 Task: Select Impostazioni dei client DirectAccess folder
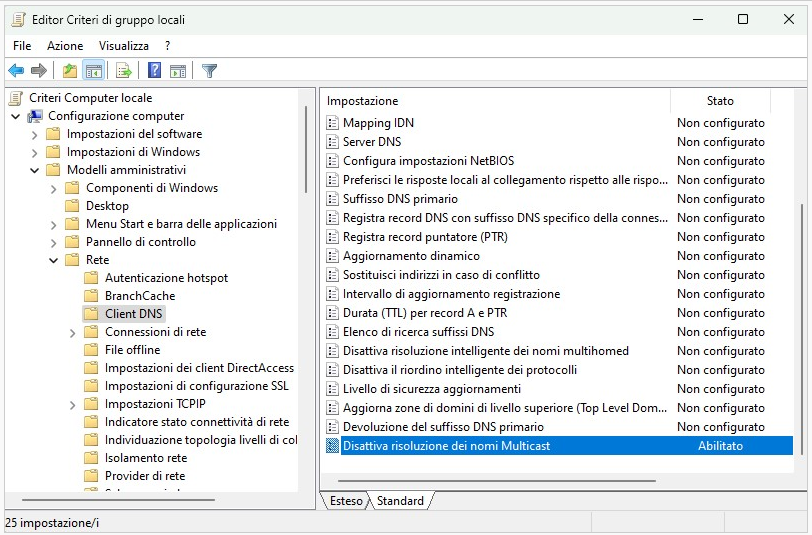(x=199, y=368)
